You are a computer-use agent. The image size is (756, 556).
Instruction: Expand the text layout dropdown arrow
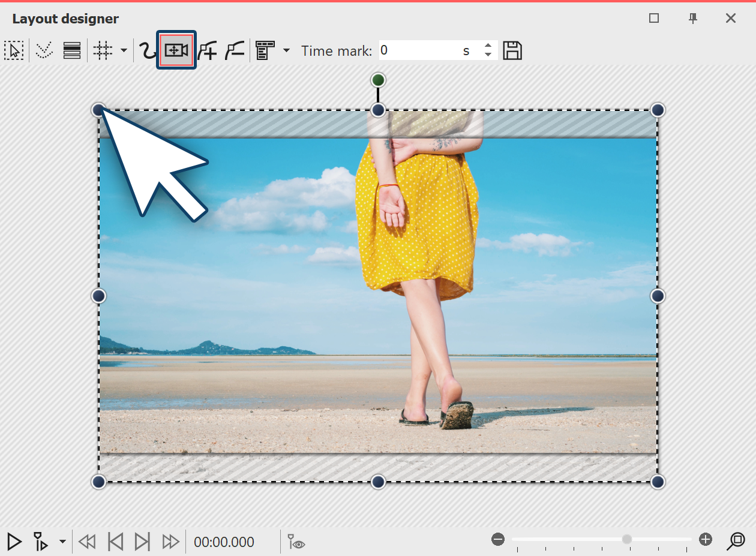click(x=287, y=50)
